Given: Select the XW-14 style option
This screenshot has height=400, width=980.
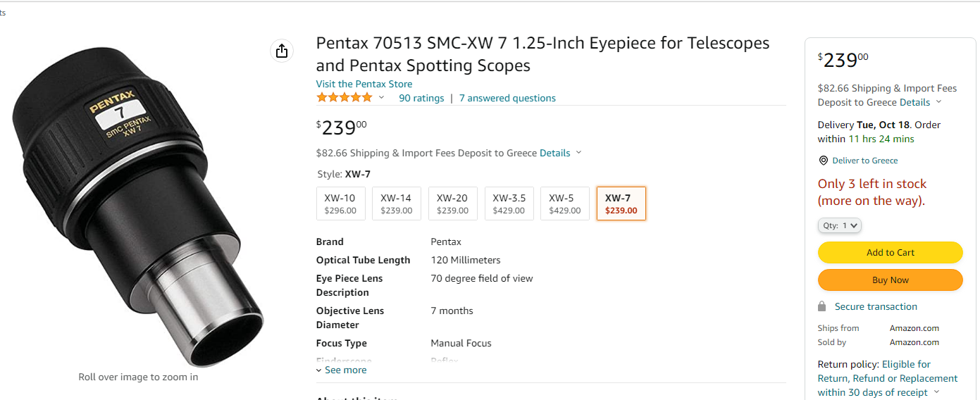Looking at the screenshot, I should tap(396, 204).
